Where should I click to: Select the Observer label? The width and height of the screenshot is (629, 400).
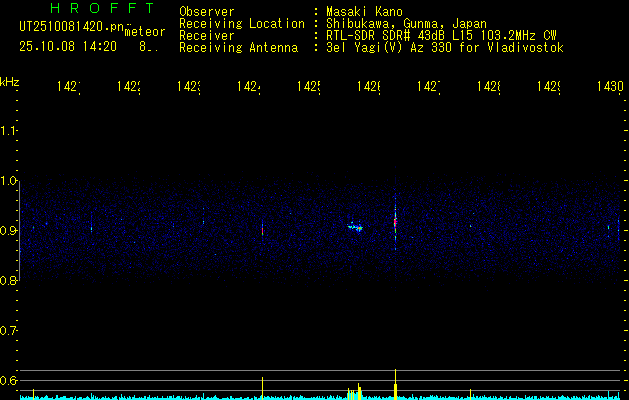tap(207, 12)
